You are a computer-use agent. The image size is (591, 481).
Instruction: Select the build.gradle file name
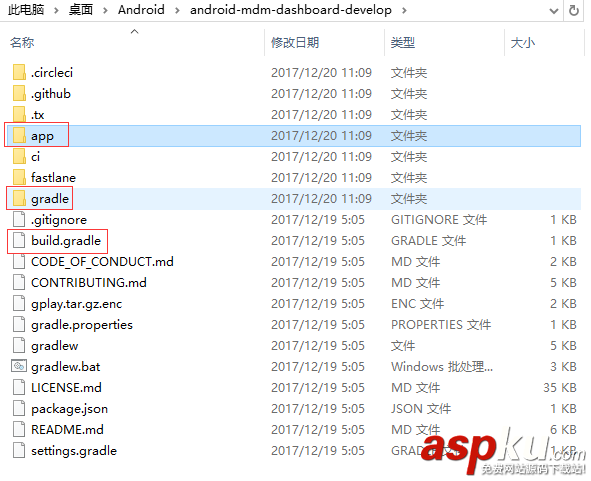pyautogui.click(x=66, y=240)
